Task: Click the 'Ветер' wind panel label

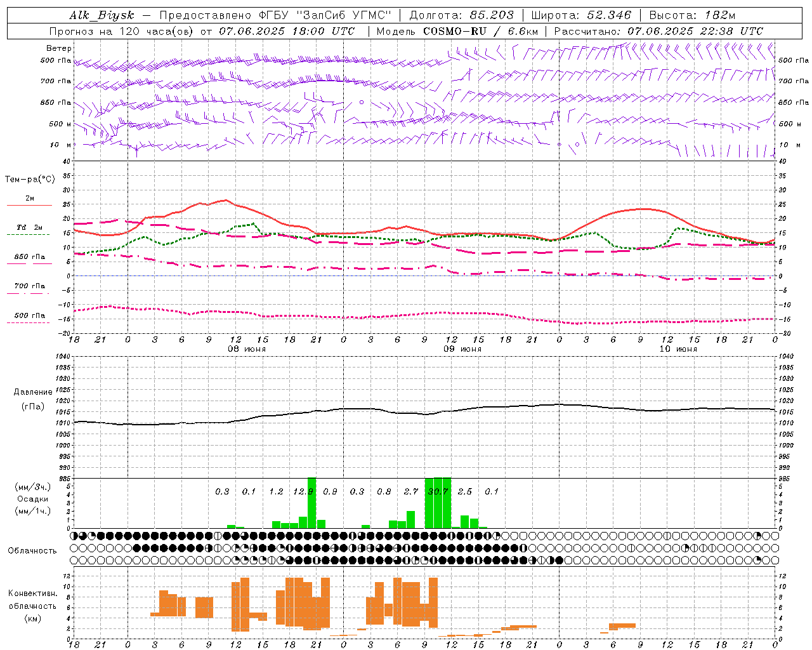Action: click(x=59, y=48)
